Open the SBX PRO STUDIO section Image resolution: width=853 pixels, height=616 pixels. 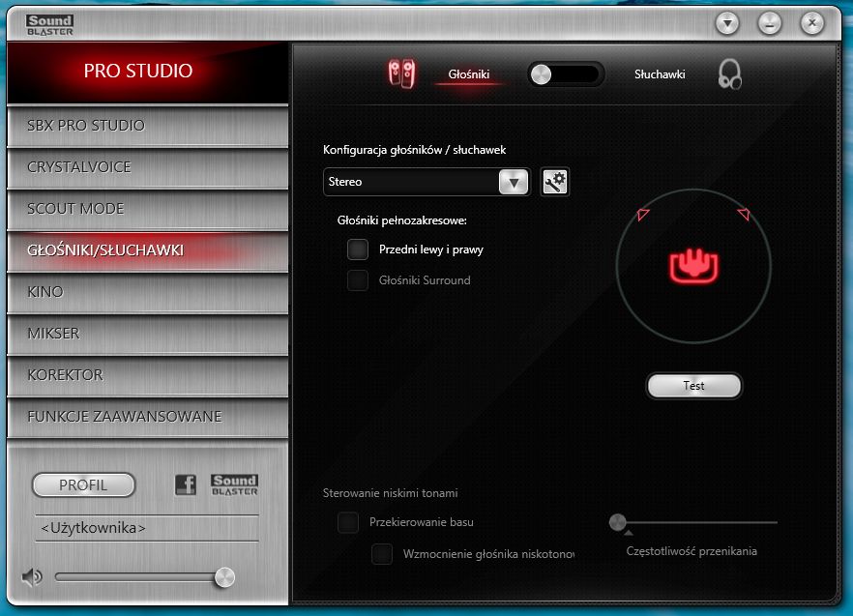147,126
